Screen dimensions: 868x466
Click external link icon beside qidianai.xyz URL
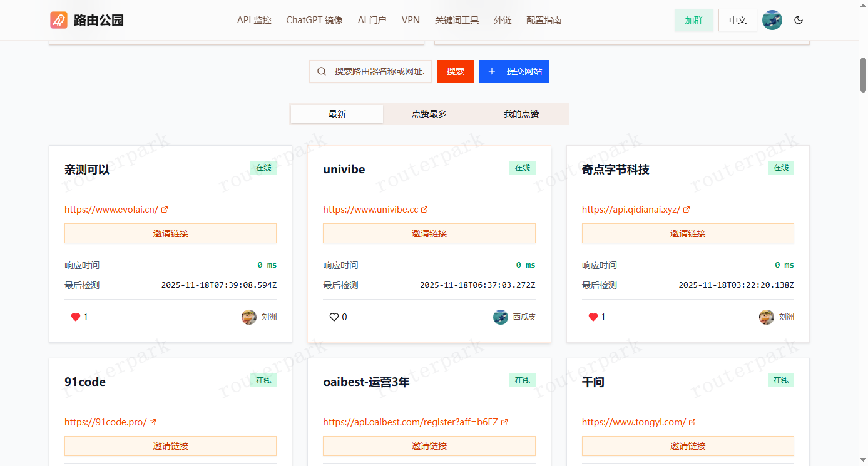click(687, 210)
